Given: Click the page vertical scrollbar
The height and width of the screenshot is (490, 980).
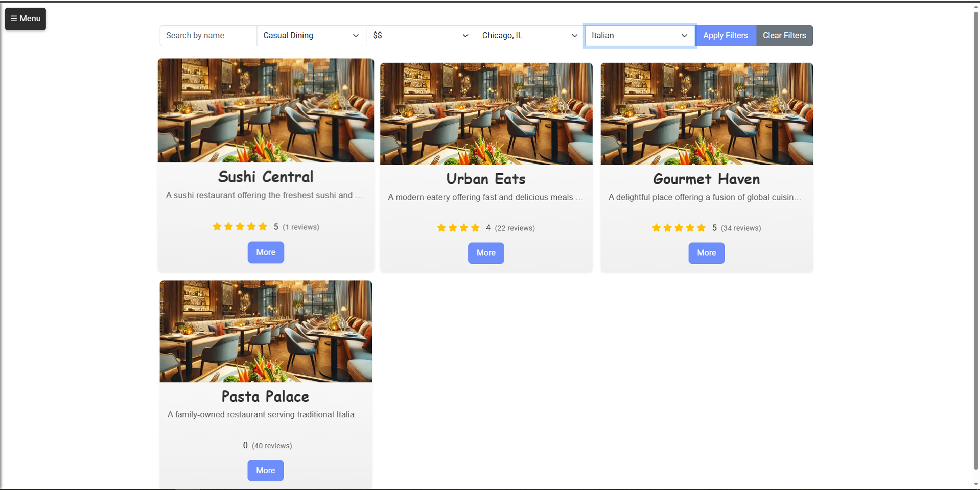Looking at the screenshot, I should [x=976, y=240].
